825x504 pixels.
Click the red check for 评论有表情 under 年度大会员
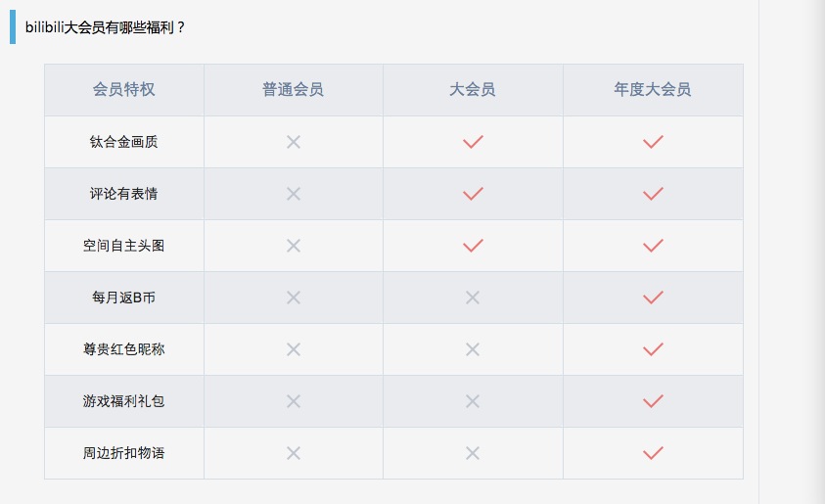tap(653, 194)
